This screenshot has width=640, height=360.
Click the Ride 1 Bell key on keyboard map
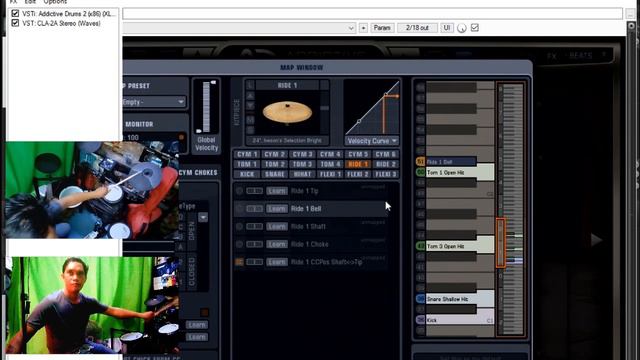[451, 162]
